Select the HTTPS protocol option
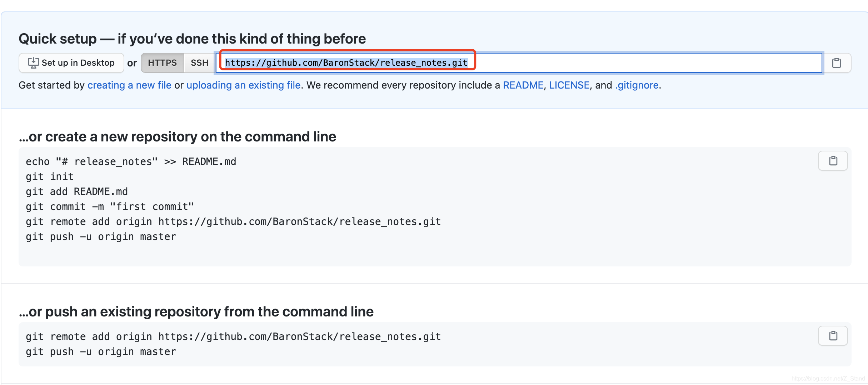868x385 pixels. pos(162,62)
